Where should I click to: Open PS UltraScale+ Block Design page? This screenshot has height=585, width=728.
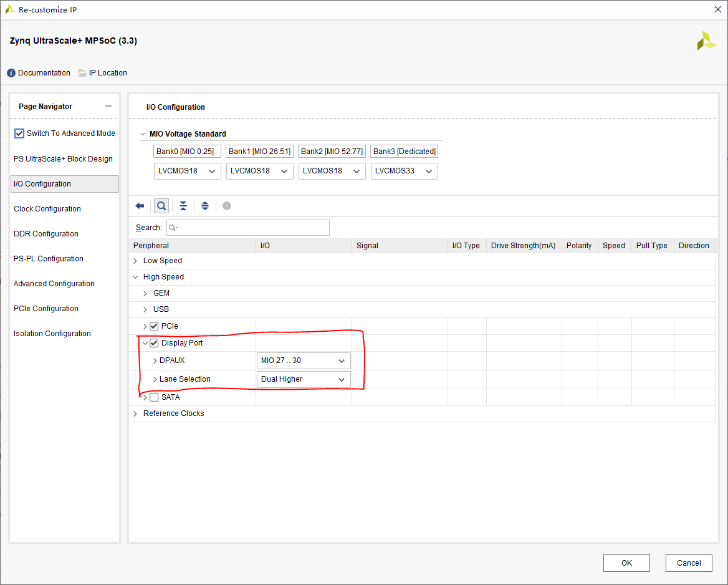[63, 159]
